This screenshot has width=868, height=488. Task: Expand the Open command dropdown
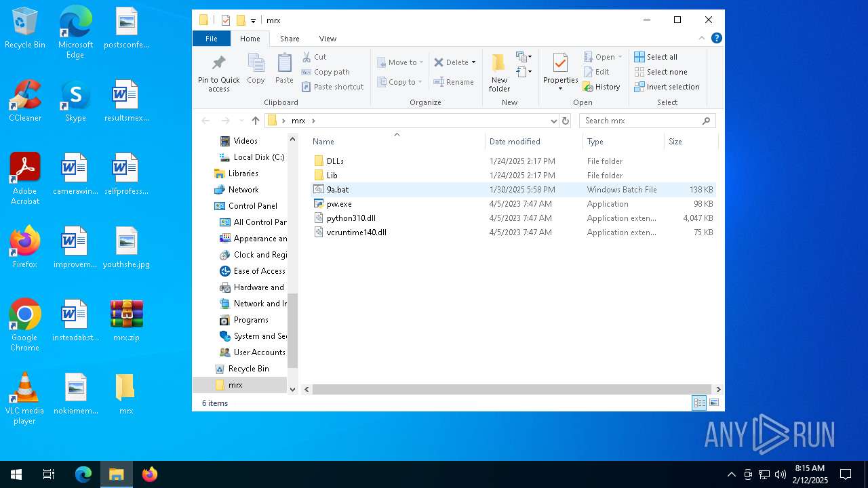click(x=620, y=57)
